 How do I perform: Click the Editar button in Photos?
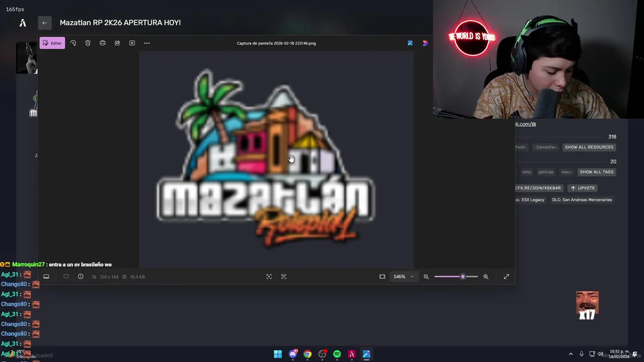(52, 43)
